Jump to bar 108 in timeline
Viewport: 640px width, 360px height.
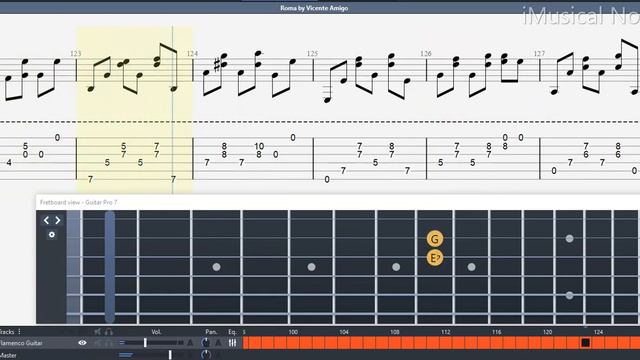click(395, 332)
